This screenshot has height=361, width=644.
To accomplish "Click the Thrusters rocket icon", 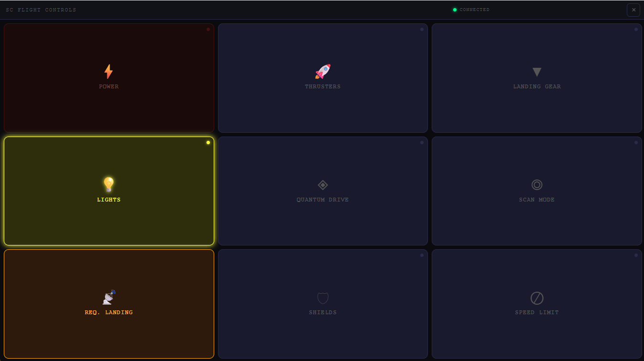I will click(323, 72).
